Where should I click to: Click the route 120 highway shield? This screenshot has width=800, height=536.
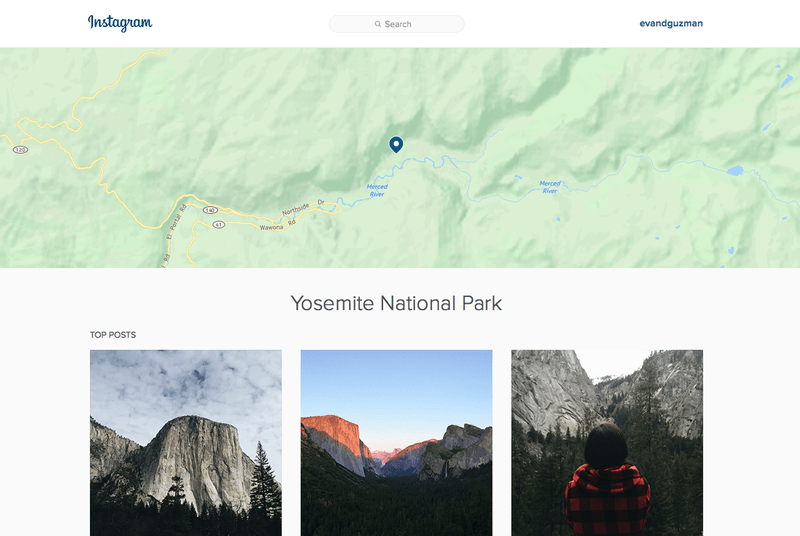tap(19, 149)
